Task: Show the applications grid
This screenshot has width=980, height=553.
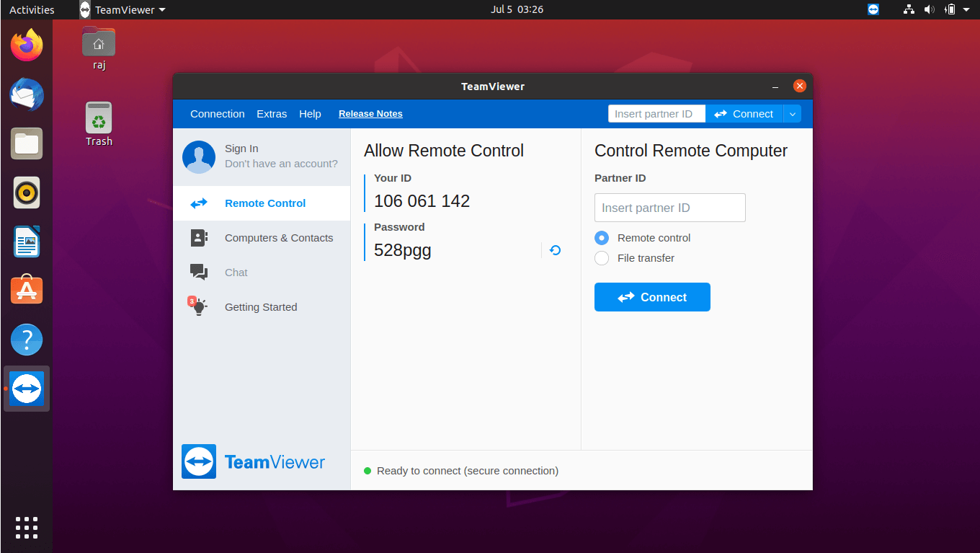Action: [27, 528]
